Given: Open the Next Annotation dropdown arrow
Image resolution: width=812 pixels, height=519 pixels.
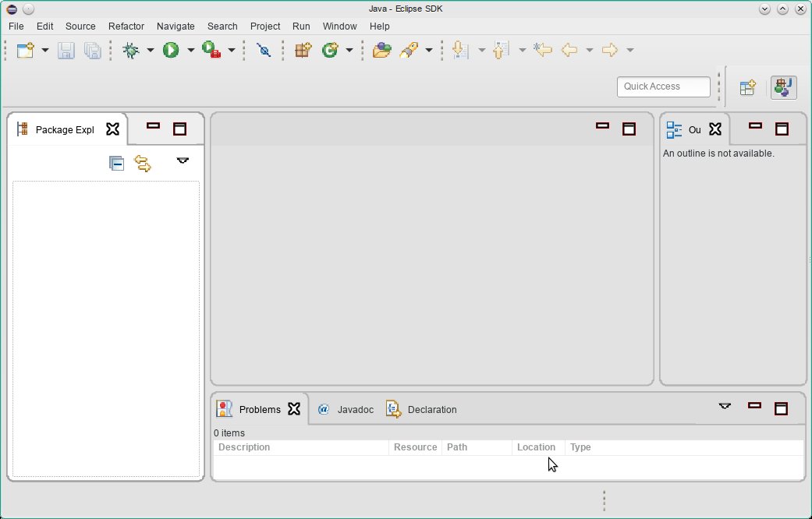Looking at the screenshot, I should tap(481, 50).
